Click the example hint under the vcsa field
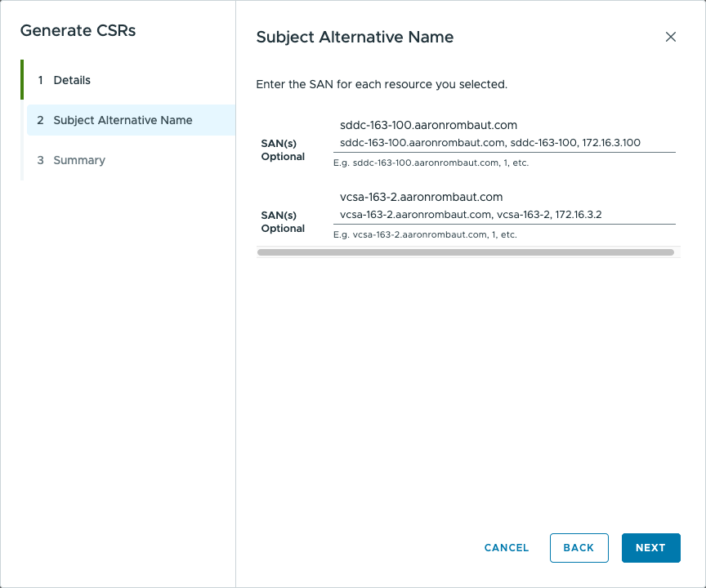 pyautogui.click(x=425, y=235)
